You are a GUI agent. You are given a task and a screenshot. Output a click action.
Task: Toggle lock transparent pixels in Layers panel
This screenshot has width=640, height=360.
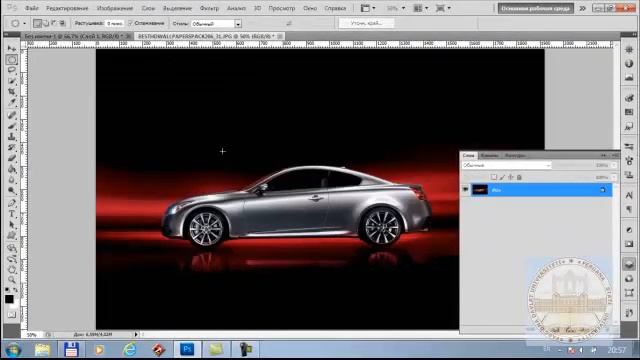(x=494, y=177)
